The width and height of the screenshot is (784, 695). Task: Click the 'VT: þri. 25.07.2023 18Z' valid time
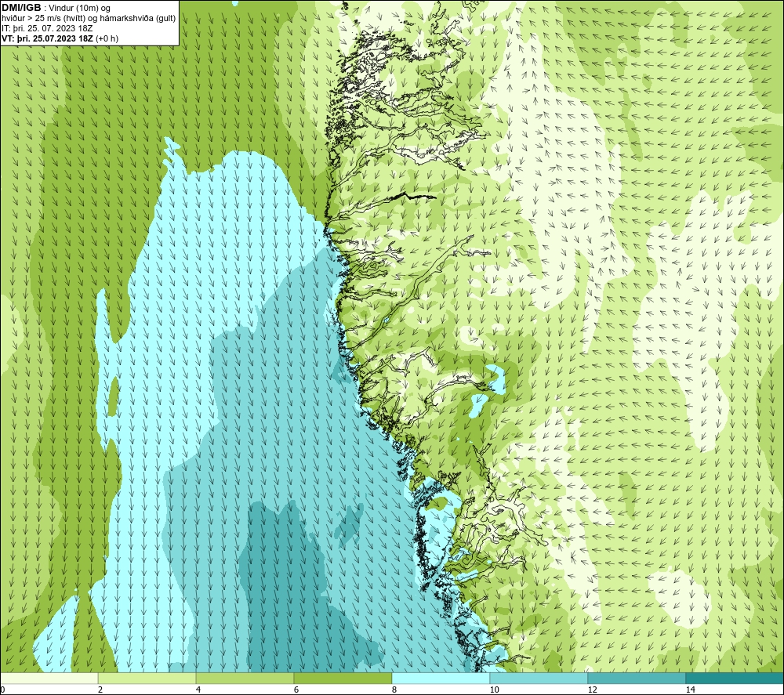(x=47, y=38)
